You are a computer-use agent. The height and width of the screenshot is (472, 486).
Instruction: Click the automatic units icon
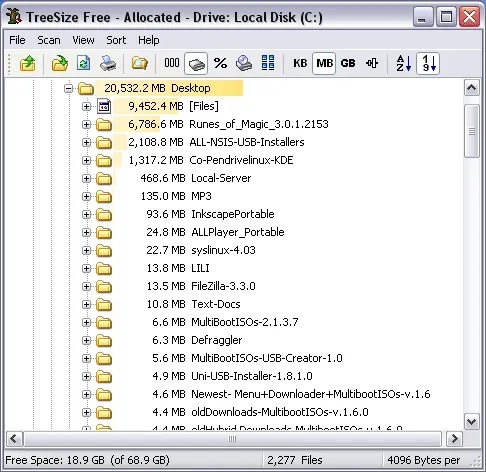click(372, 63)
